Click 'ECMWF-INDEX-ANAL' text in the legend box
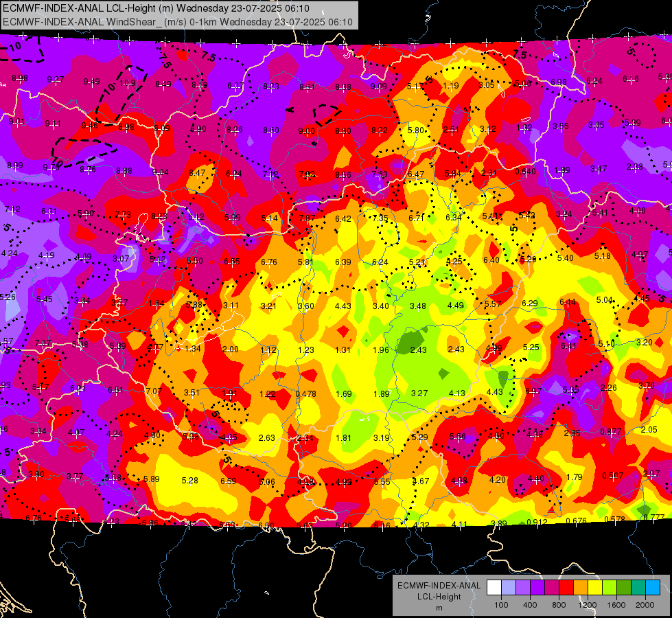 (439, 586)
